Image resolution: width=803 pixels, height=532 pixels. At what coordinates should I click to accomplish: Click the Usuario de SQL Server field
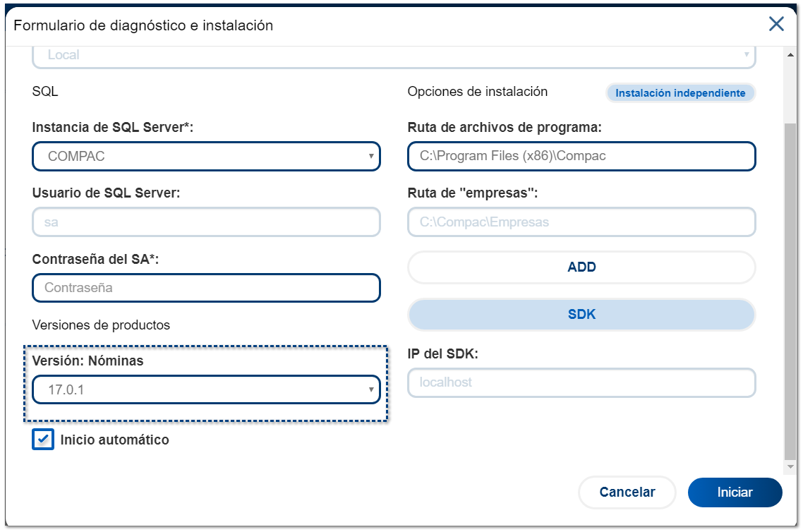click(206, 222)
